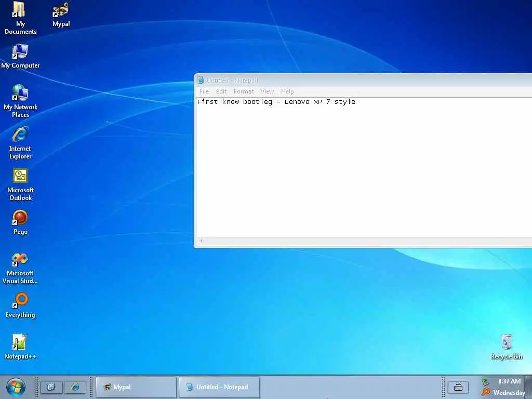The image size is (532, 399).
Task: Select the My Computer desktop icon
Action: point(20,56)
